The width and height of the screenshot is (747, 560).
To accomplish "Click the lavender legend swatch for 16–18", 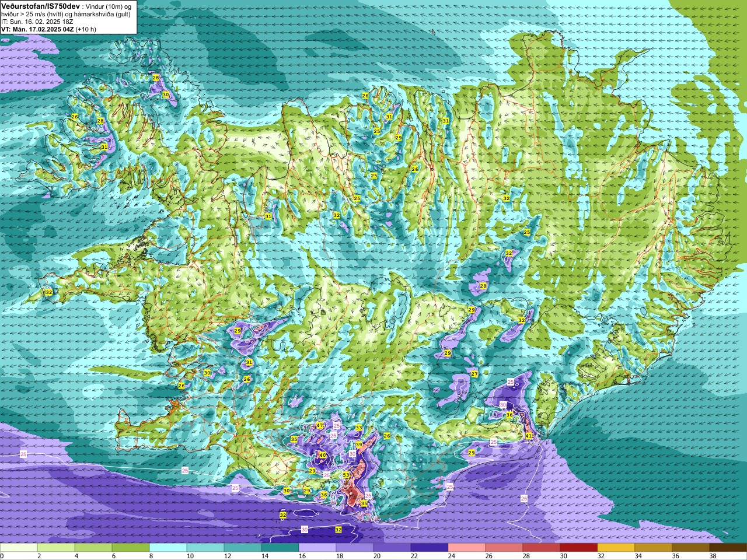I will coord(317,548).
